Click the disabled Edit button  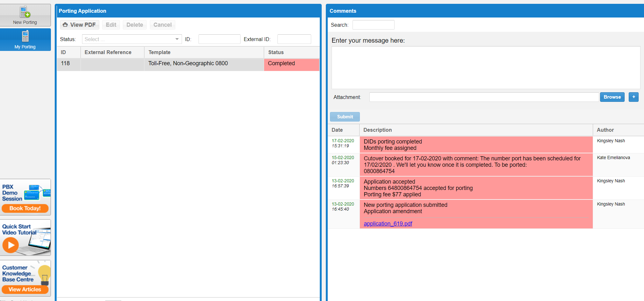(x=111, y=25)
